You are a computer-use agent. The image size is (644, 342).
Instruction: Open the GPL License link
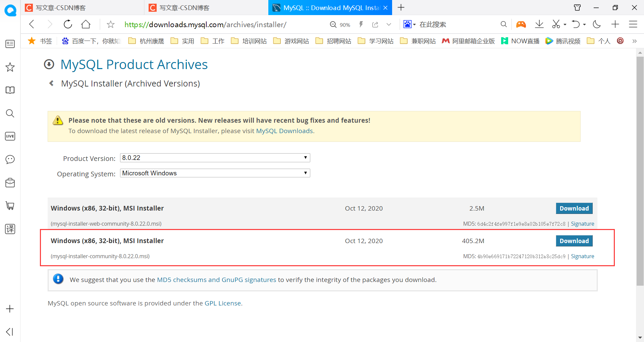pyautogui.click(x=223, y=303)
